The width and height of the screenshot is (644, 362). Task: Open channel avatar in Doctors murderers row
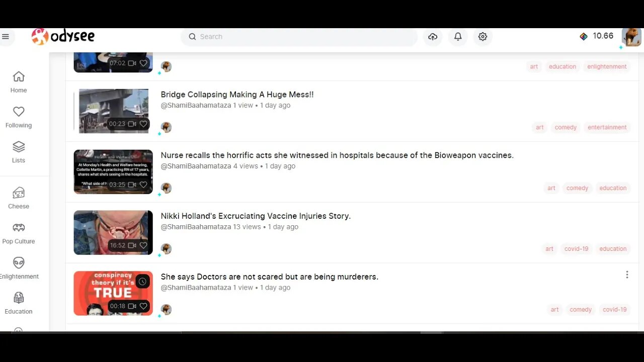pos(166,310)
